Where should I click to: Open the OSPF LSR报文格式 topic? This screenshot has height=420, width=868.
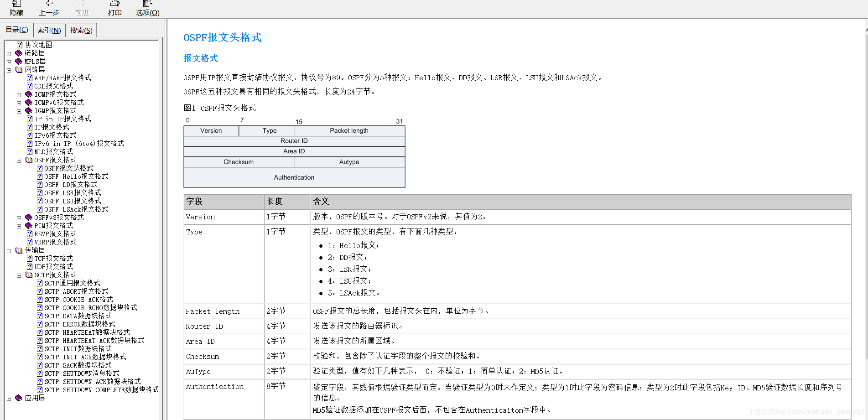73,193
